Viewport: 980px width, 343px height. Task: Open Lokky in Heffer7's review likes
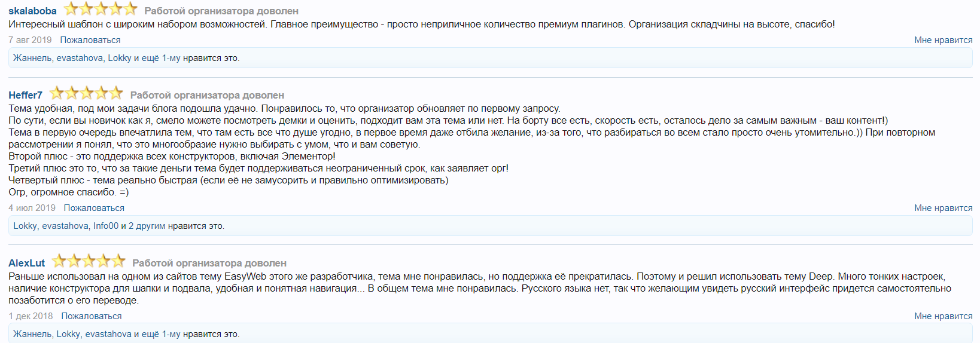pyautogui.click(x=25, y=226)
